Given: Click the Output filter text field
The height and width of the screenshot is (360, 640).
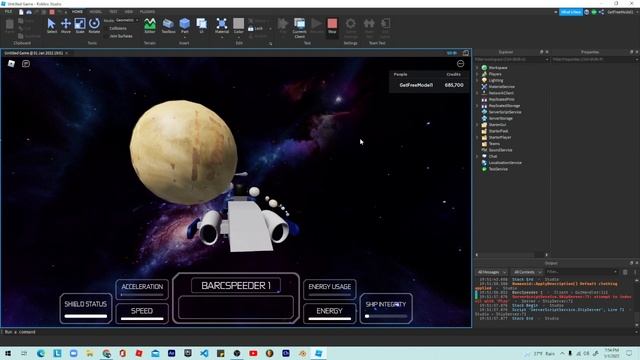Looking at the screenshot, I should (x=581, y=272).
